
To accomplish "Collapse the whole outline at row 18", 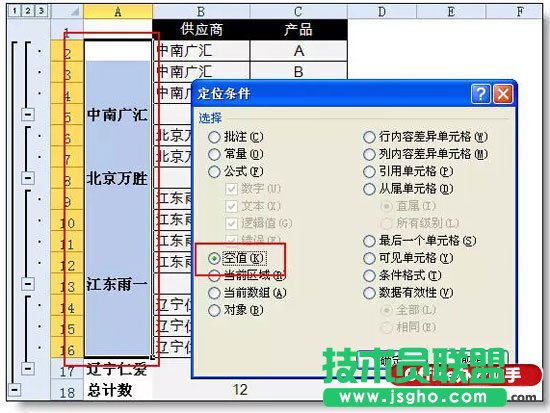I will [14, 390].
